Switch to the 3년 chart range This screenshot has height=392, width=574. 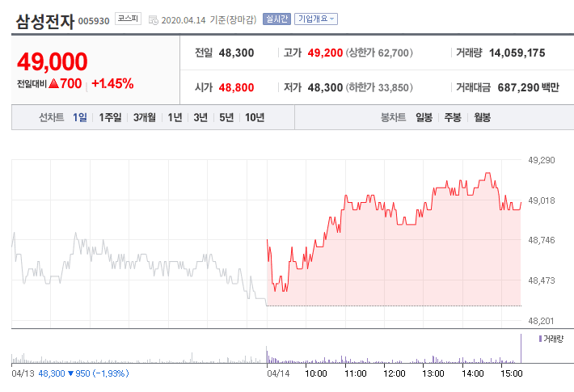coord(200,117)
